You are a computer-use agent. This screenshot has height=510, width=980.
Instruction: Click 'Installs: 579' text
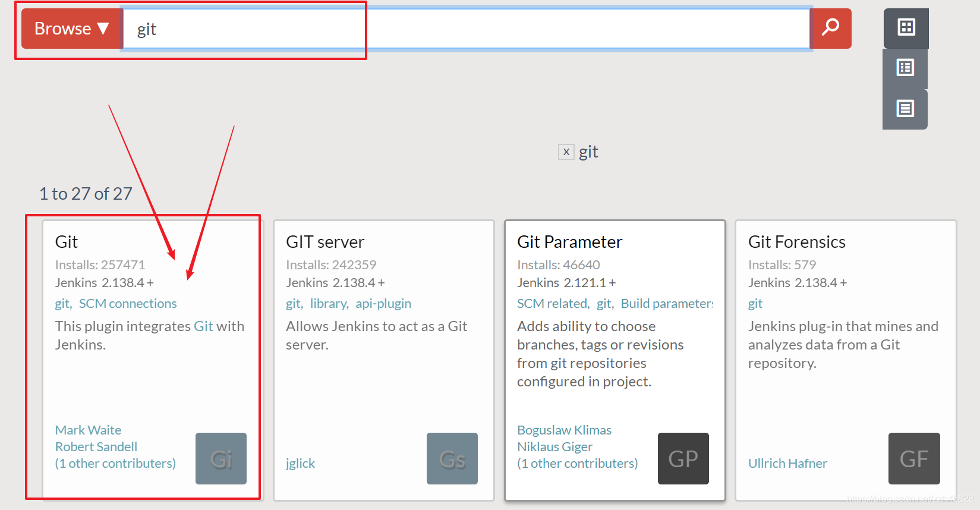pos(782,265)
